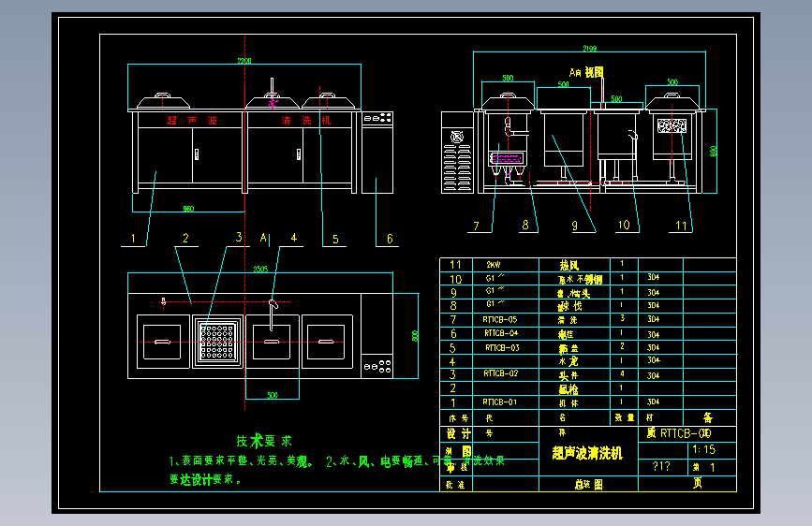Click the 风枪 name in table row 2

(x=568, y=388)
